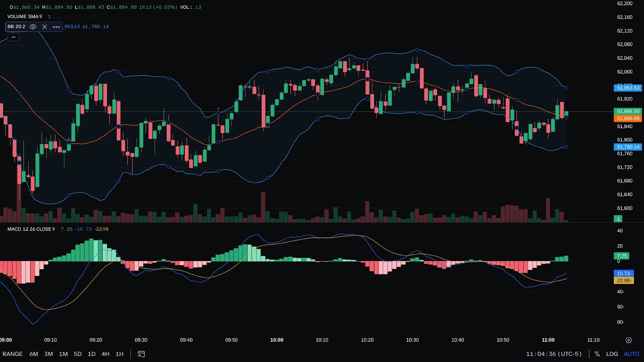Select the VOL 1.13 readout

[x=191, y=7]
